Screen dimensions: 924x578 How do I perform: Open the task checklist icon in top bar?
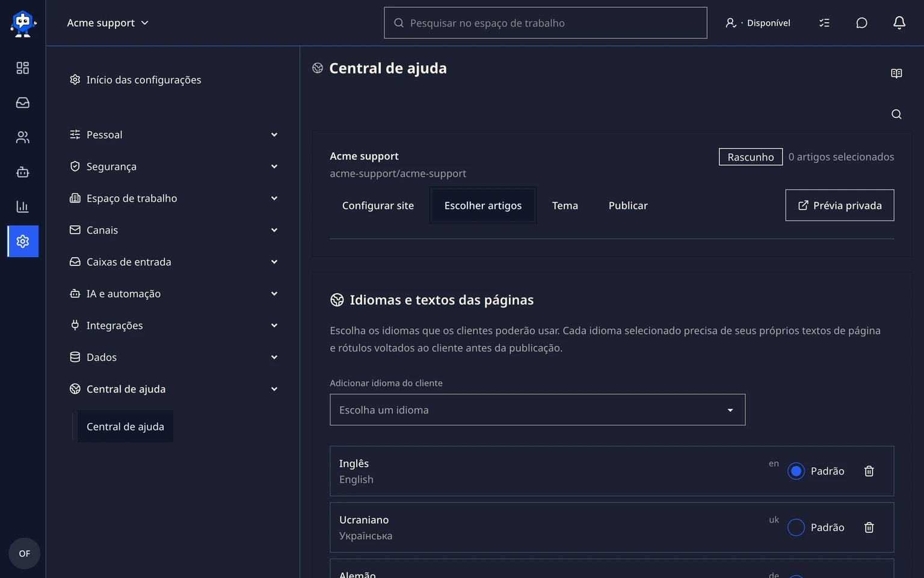[824, 23]
